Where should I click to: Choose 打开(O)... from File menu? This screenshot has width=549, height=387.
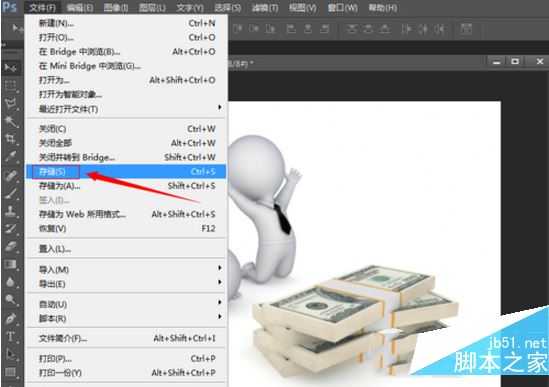pyautogui.click(x=126, y=37)
